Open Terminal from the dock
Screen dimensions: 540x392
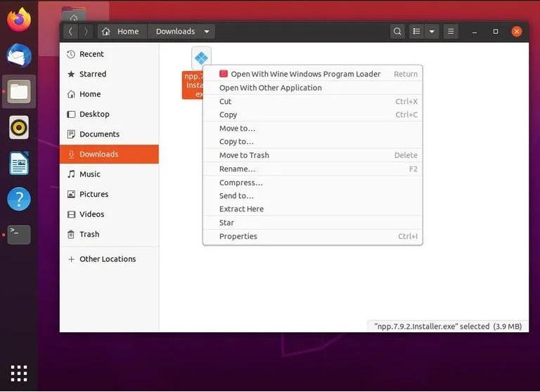tap(19, 234)
